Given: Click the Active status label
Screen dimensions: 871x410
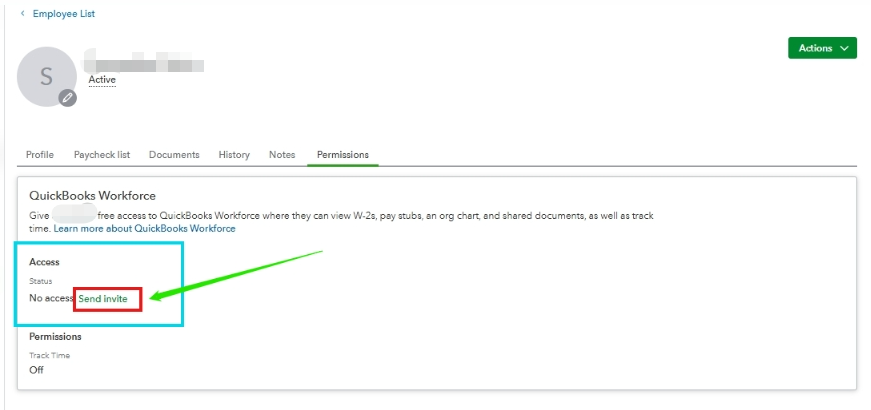Looking at the screenshot, I should (x=102, y=80).
